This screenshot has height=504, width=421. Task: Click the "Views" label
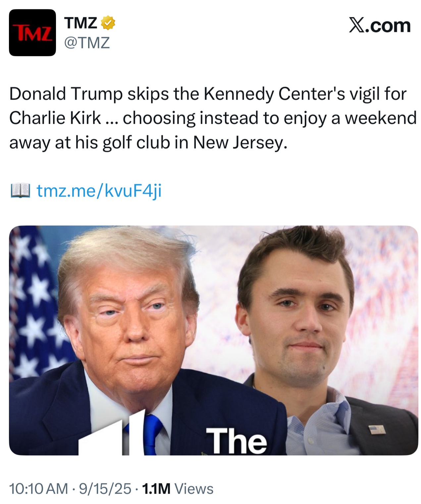(194, 489)
